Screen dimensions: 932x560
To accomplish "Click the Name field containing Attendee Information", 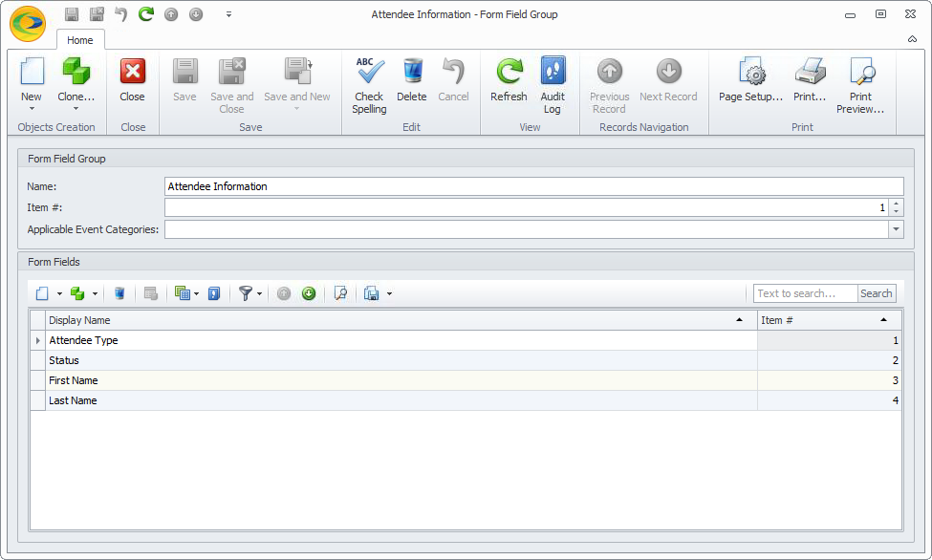I will point(533,186).
